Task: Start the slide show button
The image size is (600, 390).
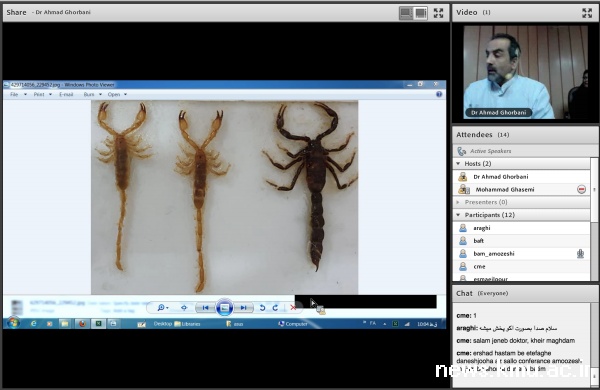Action: (225, 308)
